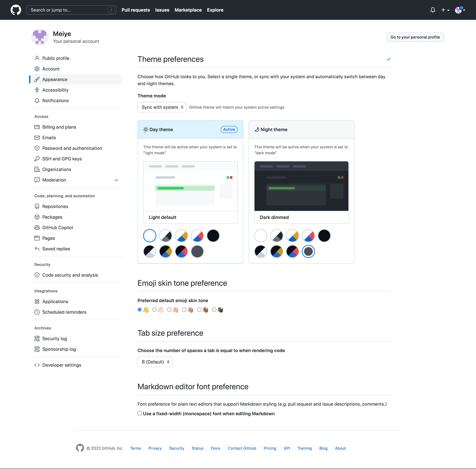476x469 pixels.
Task: Select the medium emoji skin tone
Action: [184, 310]
